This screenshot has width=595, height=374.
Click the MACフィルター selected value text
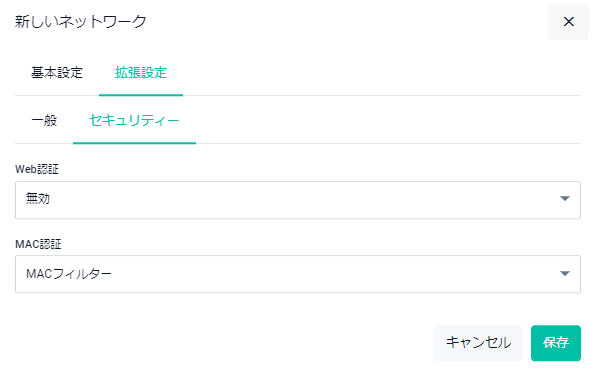coord(69,273)
